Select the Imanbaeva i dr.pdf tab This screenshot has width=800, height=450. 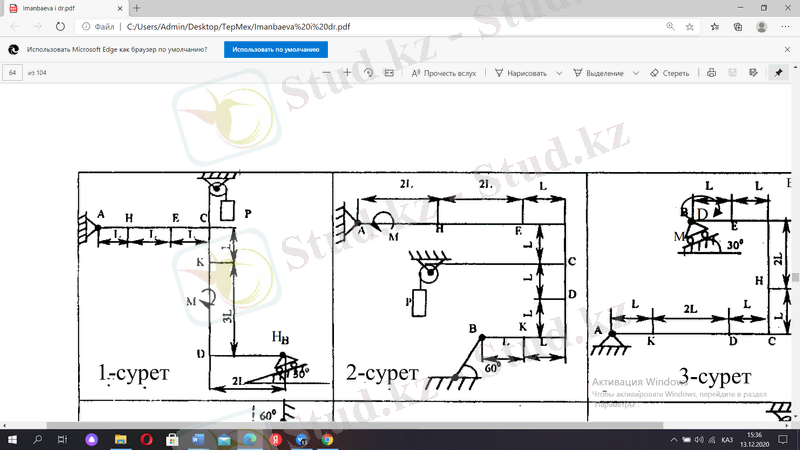64,8
